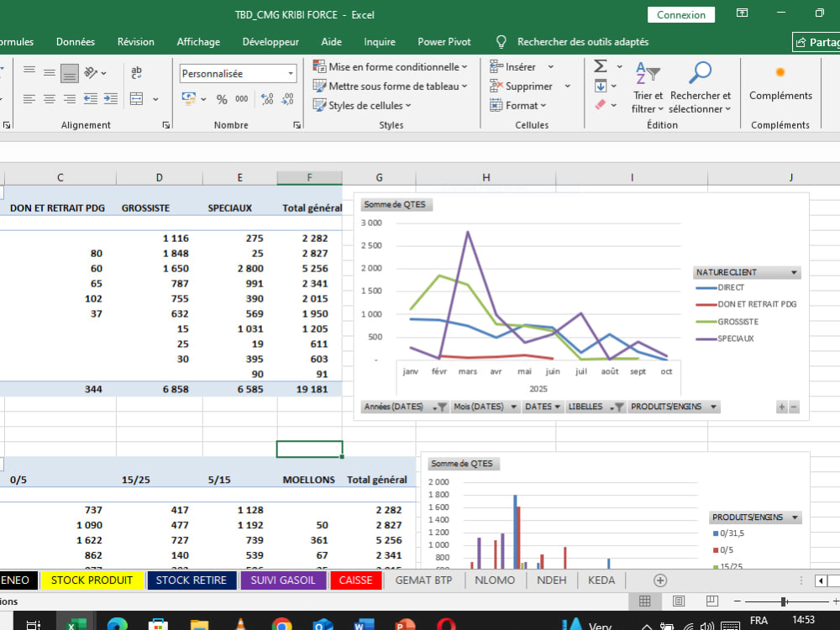Click the Fill down icon
840x630 pixels.
(x=601, y=86)
